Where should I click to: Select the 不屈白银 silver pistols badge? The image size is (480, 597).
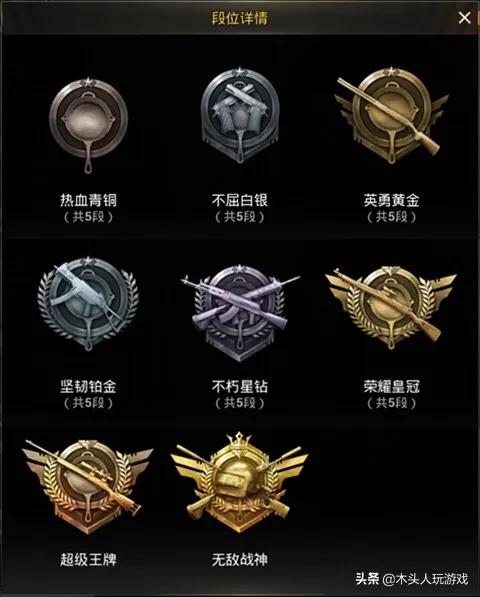239,115
